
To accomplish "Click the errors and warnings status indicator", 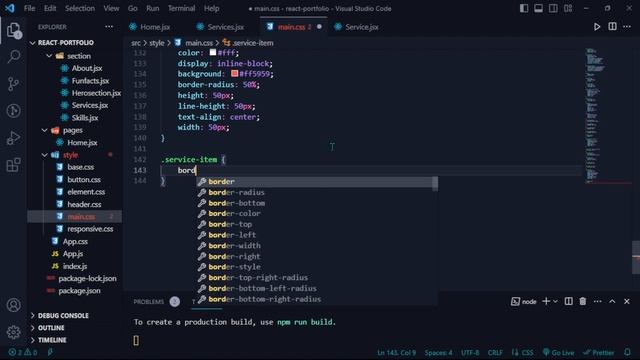I will (23, 352).
